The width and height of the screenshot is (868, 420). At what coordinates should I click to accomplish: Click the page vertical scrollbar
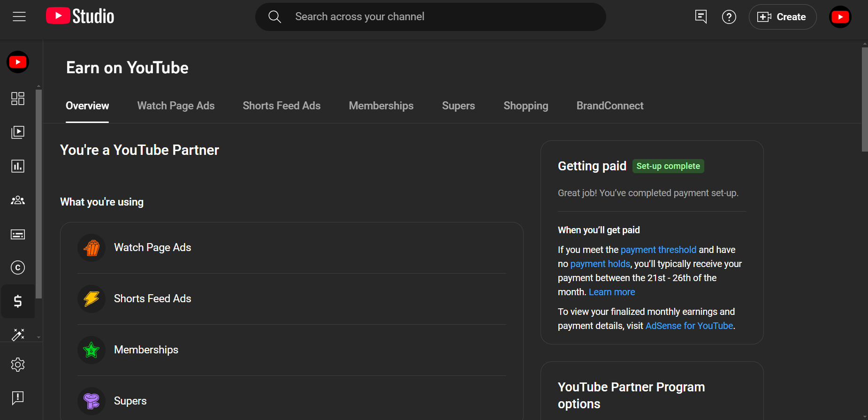tap(864, 99)
